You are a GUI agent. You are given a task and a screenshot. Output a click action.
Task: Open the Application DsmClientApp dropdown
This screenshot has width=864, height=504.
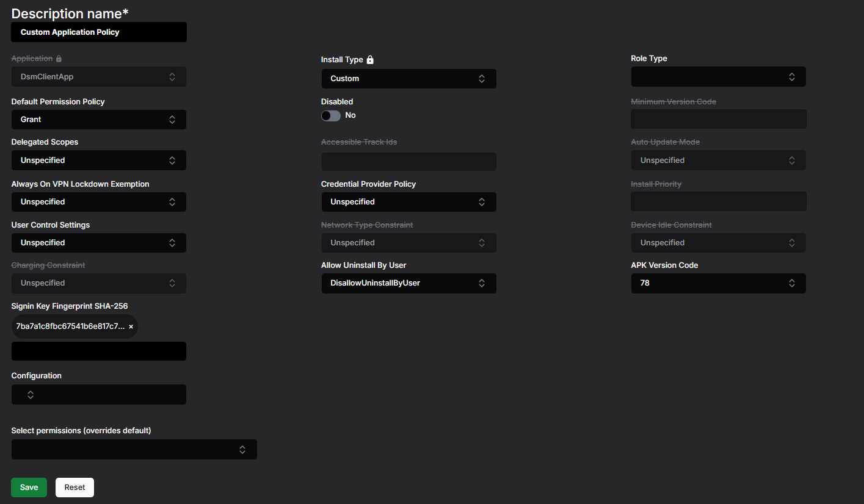coord(99,77)
